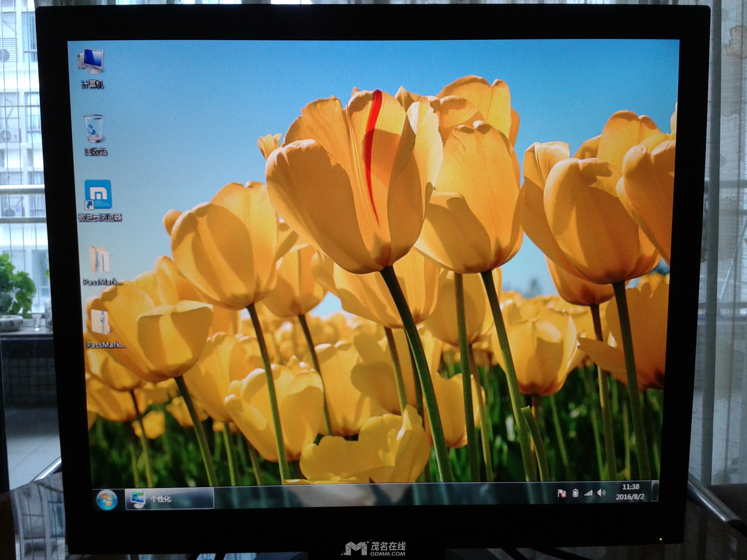Open Action Center flag in system tray
This screenshot has height=560, width=747.
[x=562, y=493]
